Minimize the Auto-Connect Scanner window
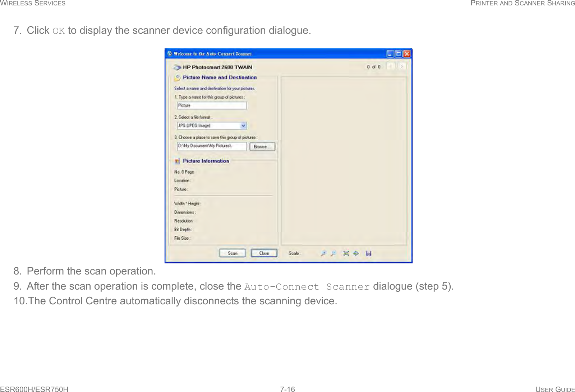 point(390,54)
